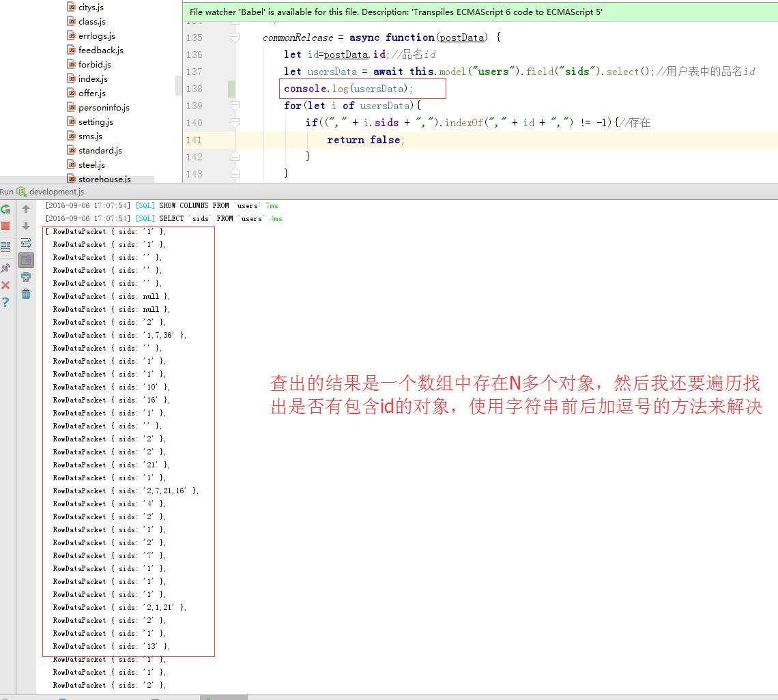The height and width of the screenshot is (700, 778).
Task: Click the console row with sids '10'
Action: pos(111,387)
